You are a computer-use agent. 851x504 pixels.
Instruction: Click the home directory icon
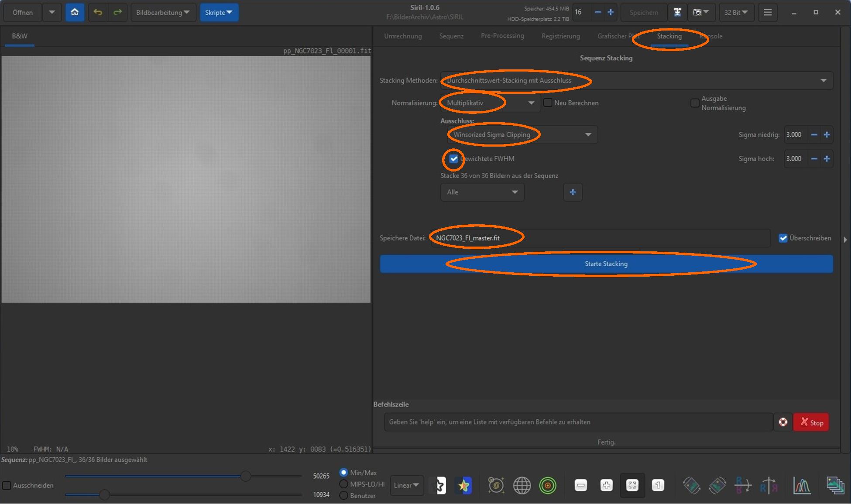pyautogui.click(x=75, y=12)
